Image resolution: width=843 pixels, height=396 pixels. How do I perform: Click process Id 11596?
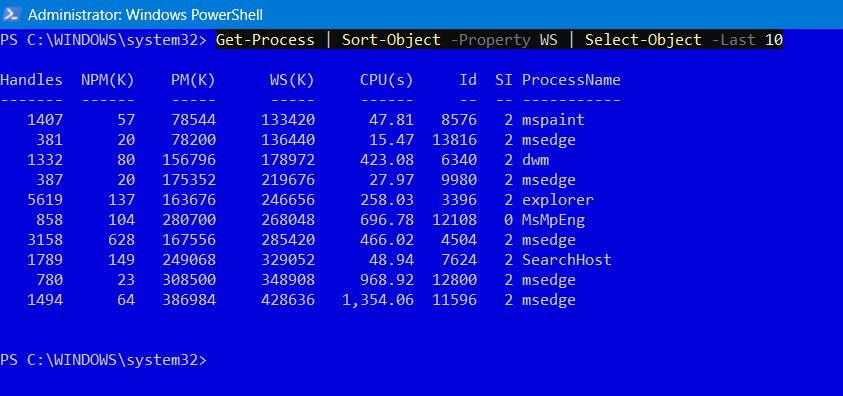454,300
